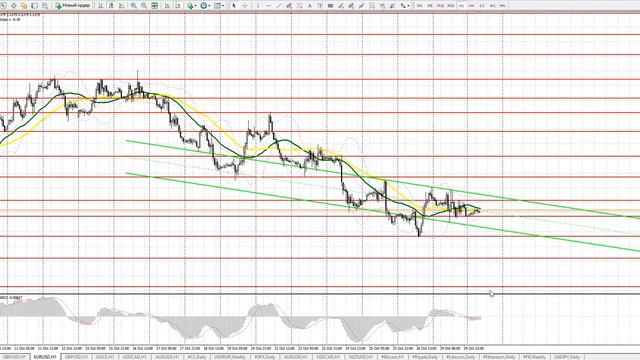
Task: Switch timeframe to MN monthly
Action: point(502,6)
